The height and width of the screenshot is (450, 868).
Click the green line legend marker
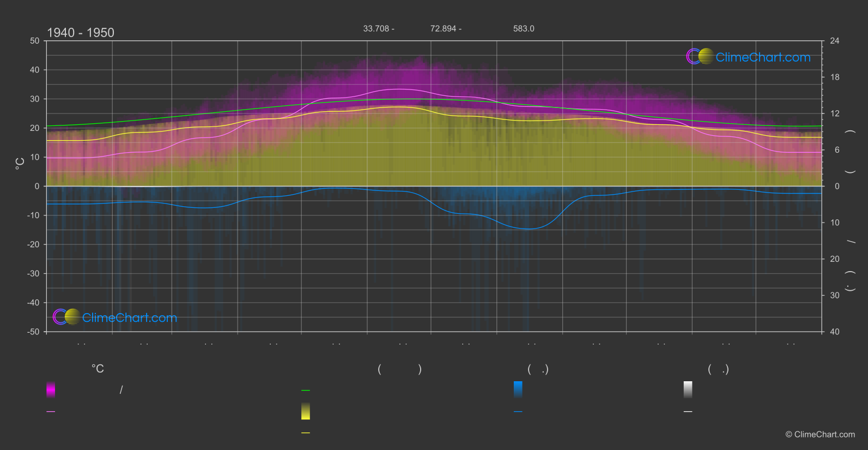(x=306, y=391)
